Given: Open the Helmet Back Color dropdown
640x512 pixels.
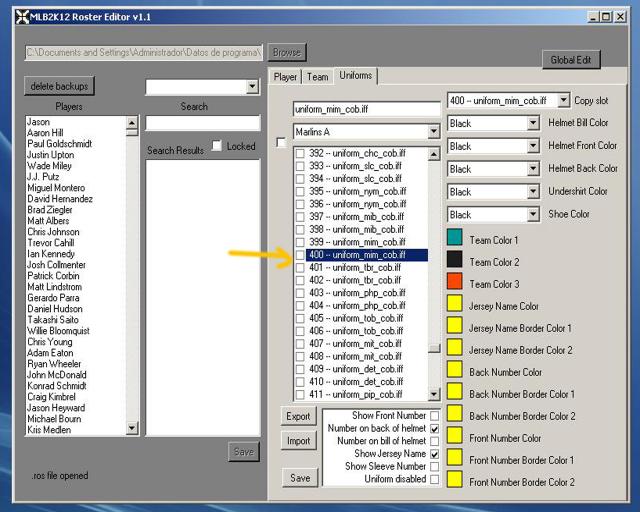Looking at the screenshot, I should tap(533, 169).
